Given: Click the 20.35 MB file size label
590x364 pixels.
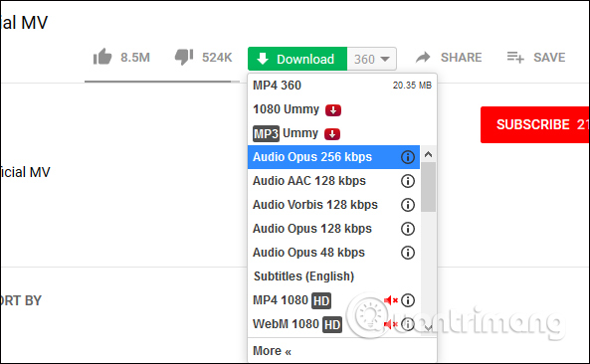Looking at the screenshot, I should (x=412, y=86).
